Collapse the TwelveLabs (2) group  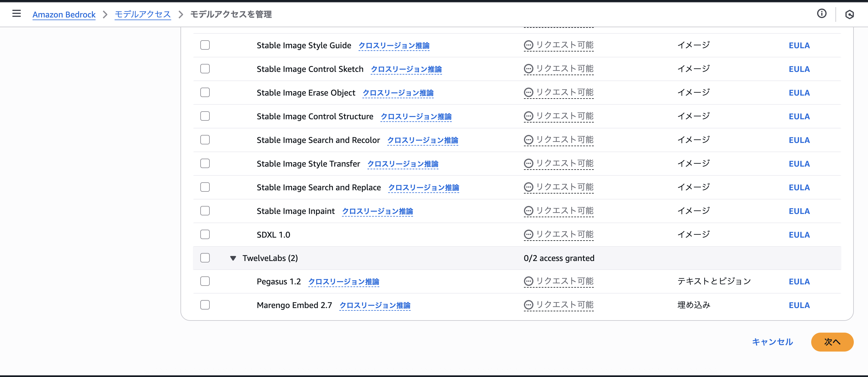(x=233, y=258)
